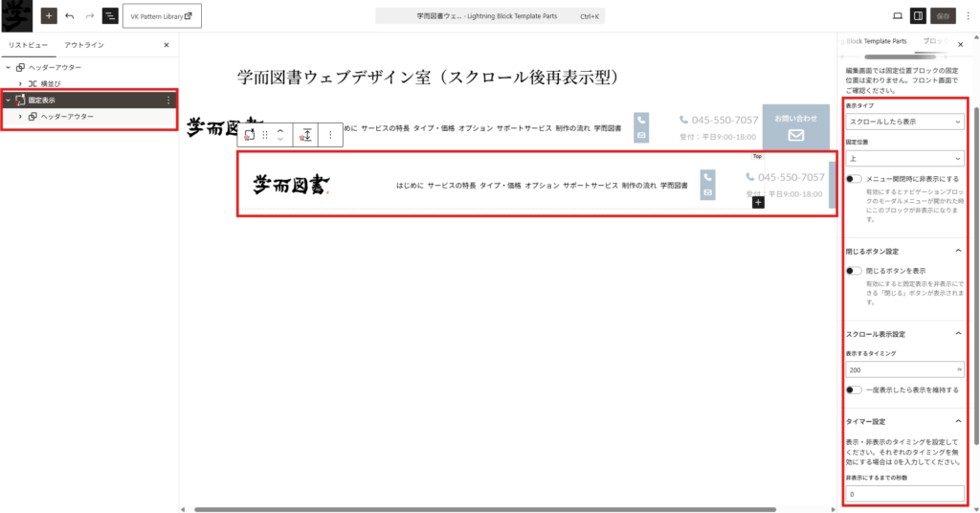Image resolution: width=980 pixels, height=513 pixels.
Task: Toggle the list view document overview button
Action: (x=110, y=16)
